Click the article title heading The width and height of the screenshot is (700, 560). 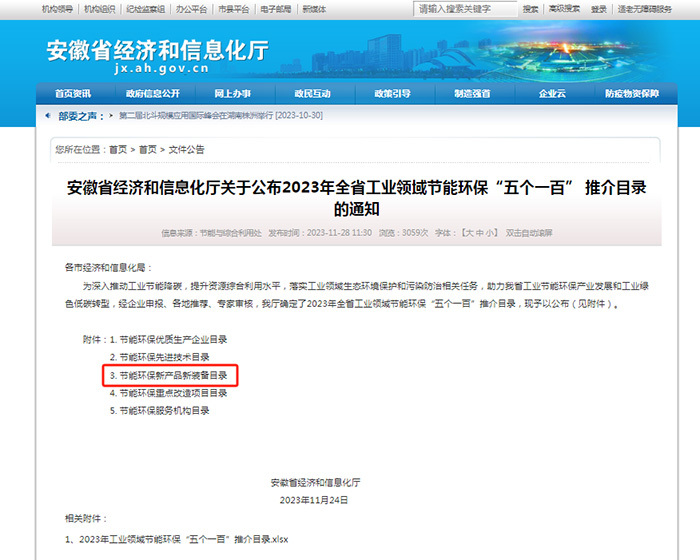pyautogui.click(x=357, y=198)
